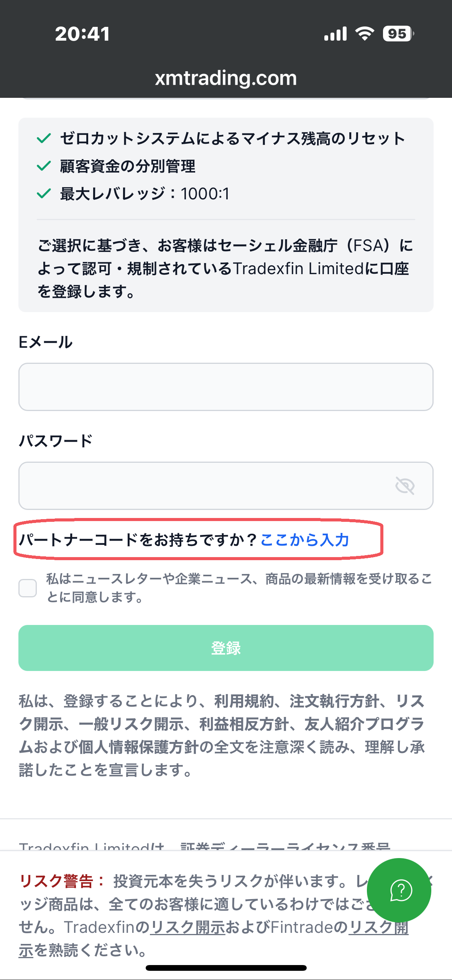Image resolution: width=452 pixels, height=980 pixels.
Task: Tap the 20:41 clock in status bar
Action: pyautogui.click(x=82, y=34)
